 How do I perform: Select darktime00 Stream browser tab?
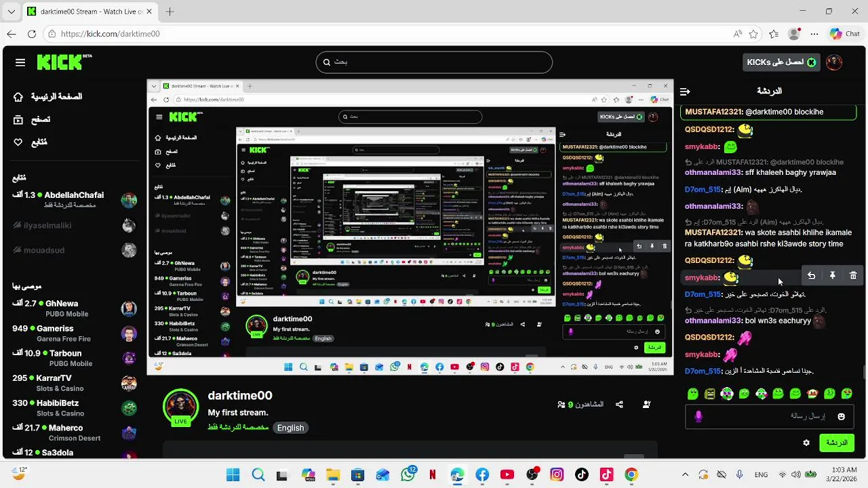(89, 12)
